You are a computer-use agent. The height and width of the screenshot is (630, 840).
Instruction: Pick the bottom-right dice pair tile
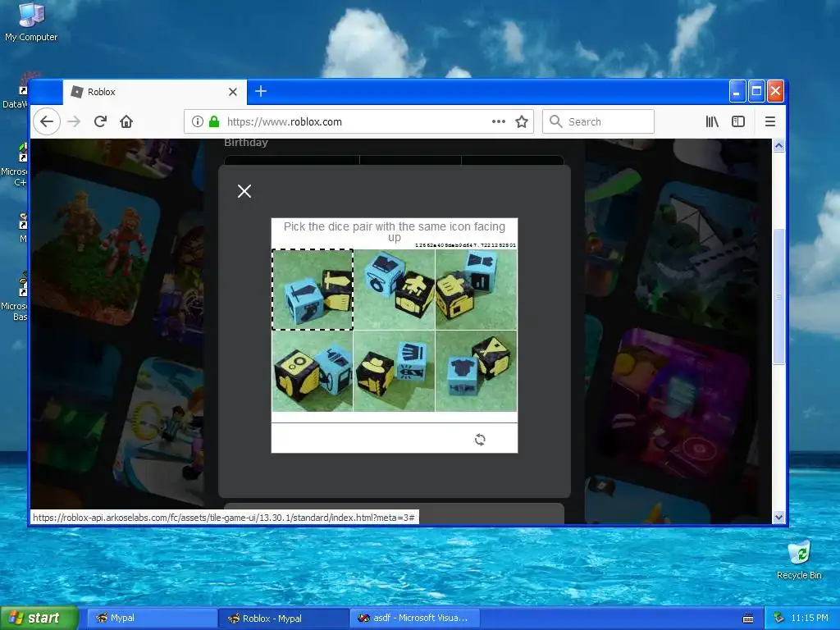(477, 372)
